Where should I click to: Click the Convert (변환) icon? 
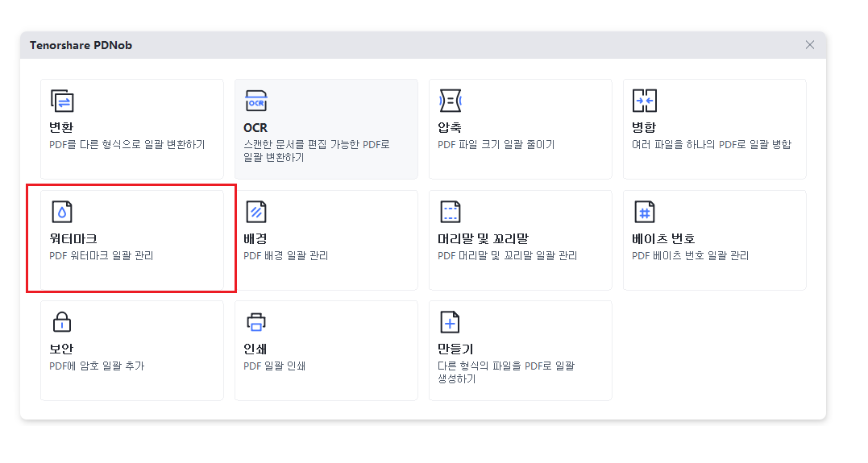62,101
